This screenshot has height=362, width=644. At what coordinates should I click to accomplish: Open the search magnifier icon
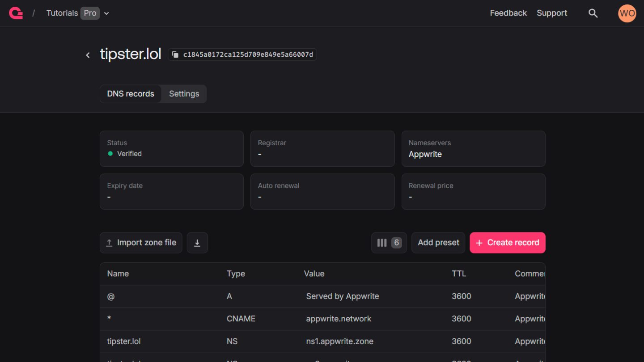[x=593, y=13]
